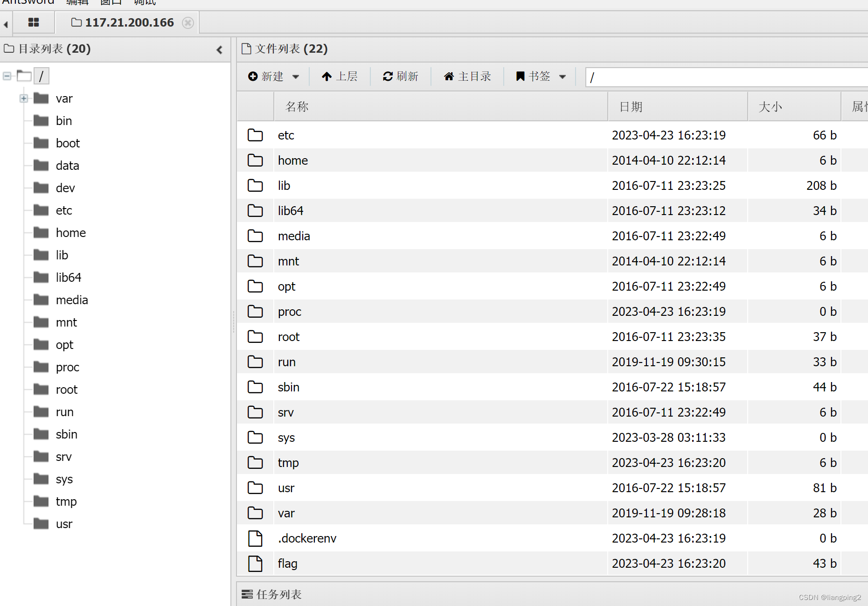Screen dimensions: 868x606
Task: Select the usr folder in tree
Action: pyautogui.click(x=64, y=524)
